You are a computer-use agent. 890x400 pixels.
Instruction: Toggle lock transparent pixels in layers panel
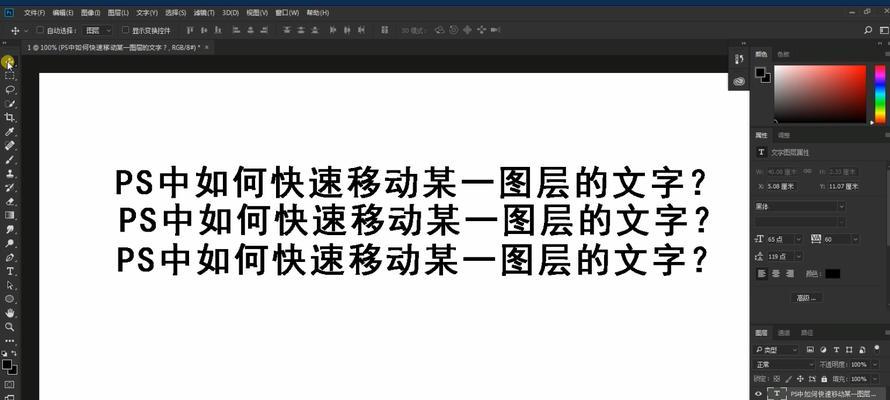777,378
